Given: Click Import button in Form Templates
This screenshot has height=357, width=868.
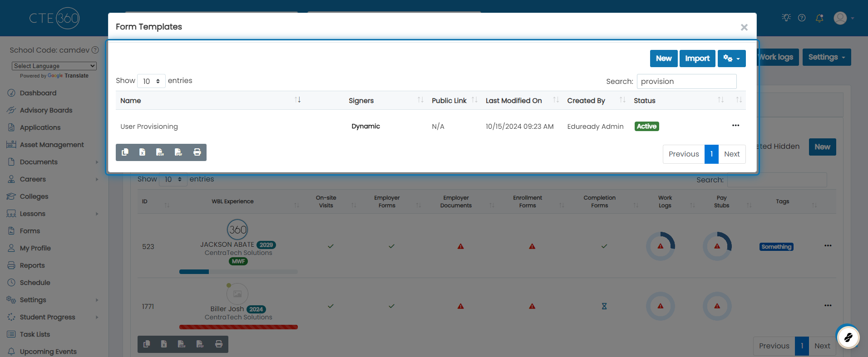Looking at the screenshot, I should [697, 59].
